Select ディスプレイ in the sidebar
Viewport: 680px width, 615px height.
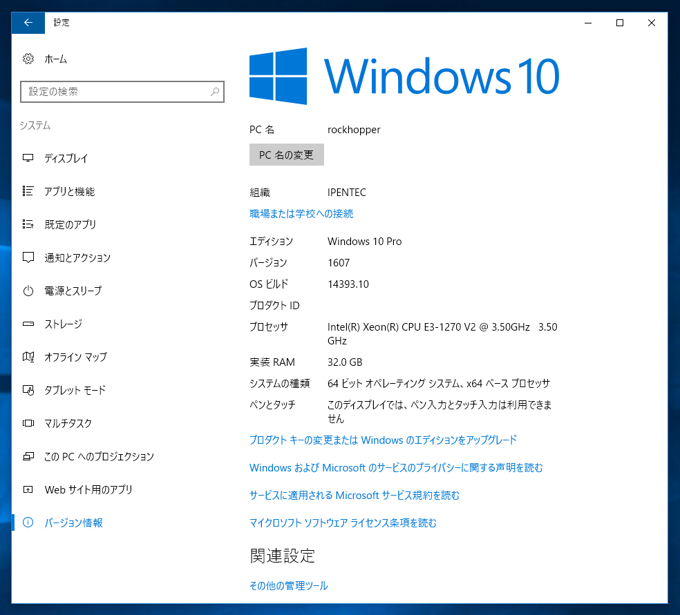coord(66,158)
